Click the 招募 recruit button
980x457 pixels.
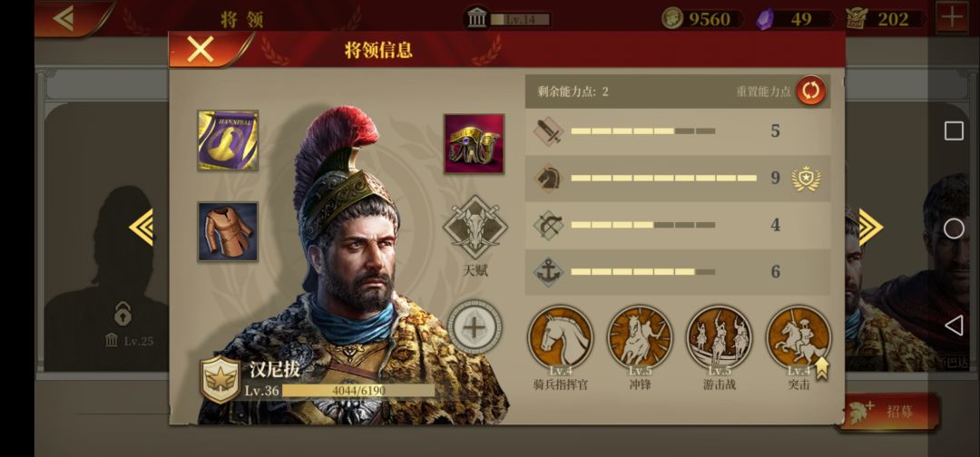click(887, 412)
